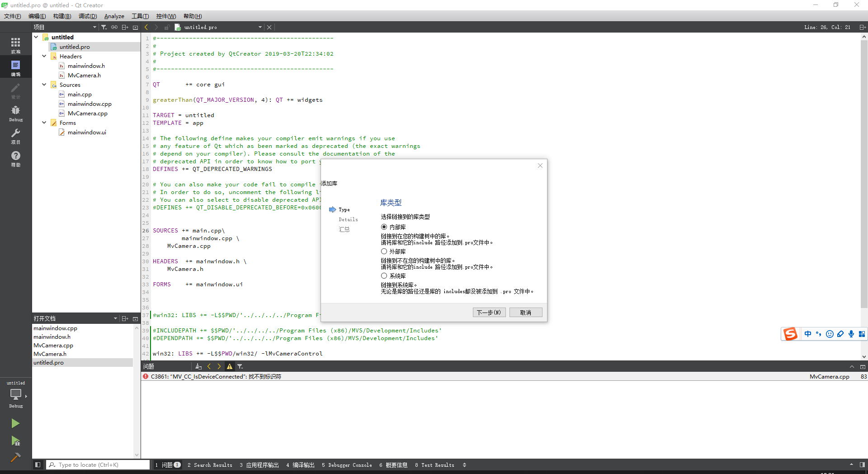868x474 pixels.
Task: Toggle show warnings in issues pane
Action: (230, 366)
